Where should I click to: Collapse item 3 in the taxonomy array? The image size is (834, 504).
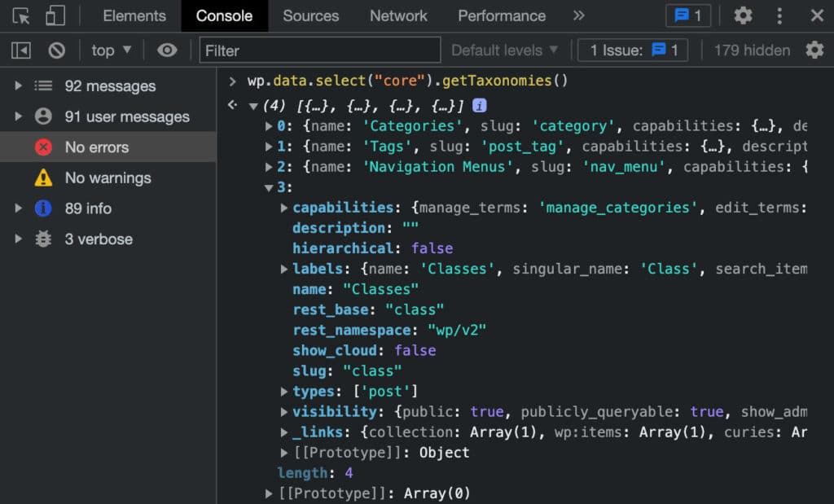[268, 186]
